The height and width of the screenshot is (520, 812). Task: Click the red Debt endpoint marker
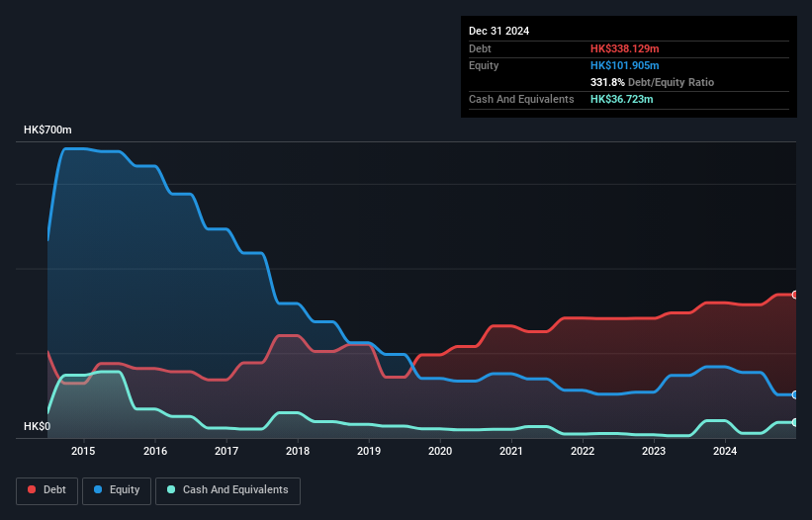pyautogui.click(x=795, y=295)
